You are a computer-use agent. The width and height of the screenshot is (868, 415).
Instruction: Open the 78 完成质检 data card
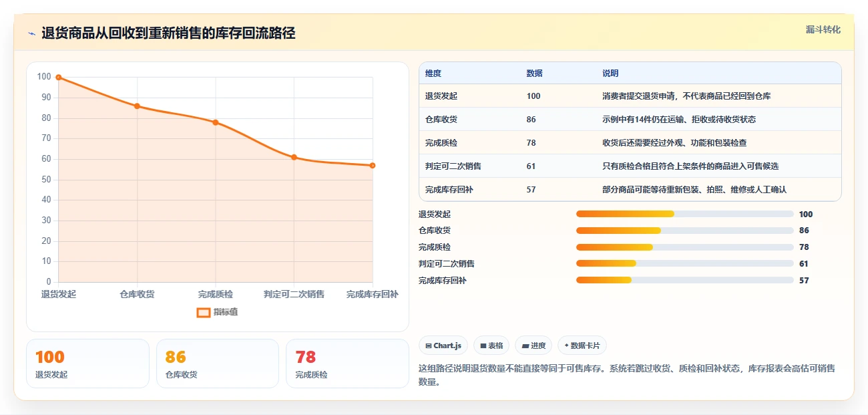[x=347, y=364]
